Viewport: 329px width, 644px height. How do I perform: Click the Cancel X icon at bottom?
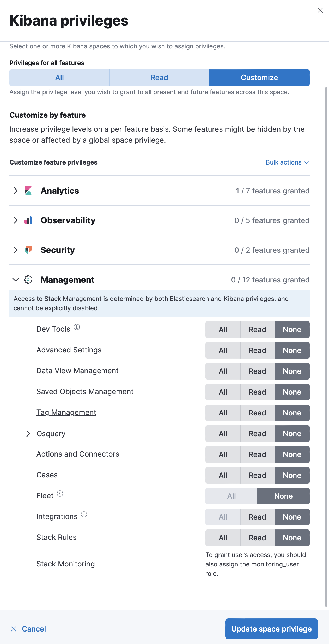pos(14,629)
